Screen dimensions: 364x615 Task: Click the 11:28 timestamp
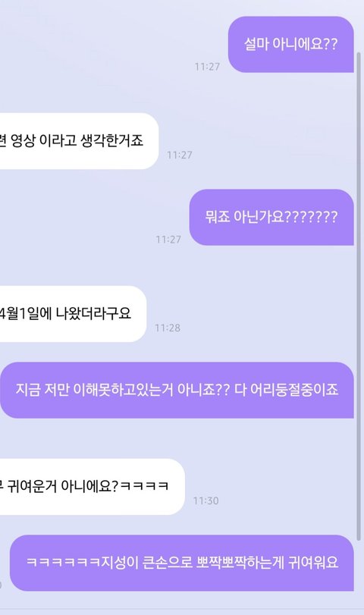click(168, 328)
